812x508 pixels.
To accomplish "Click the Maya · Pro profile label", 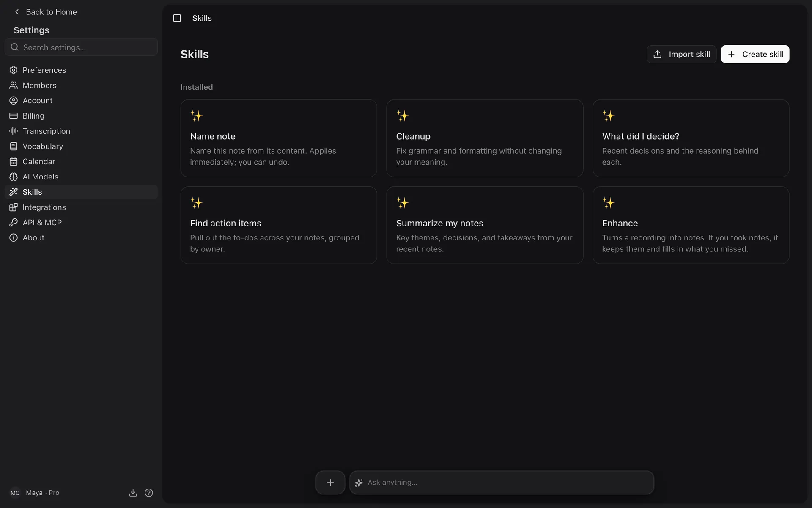I will pos(43,493).
